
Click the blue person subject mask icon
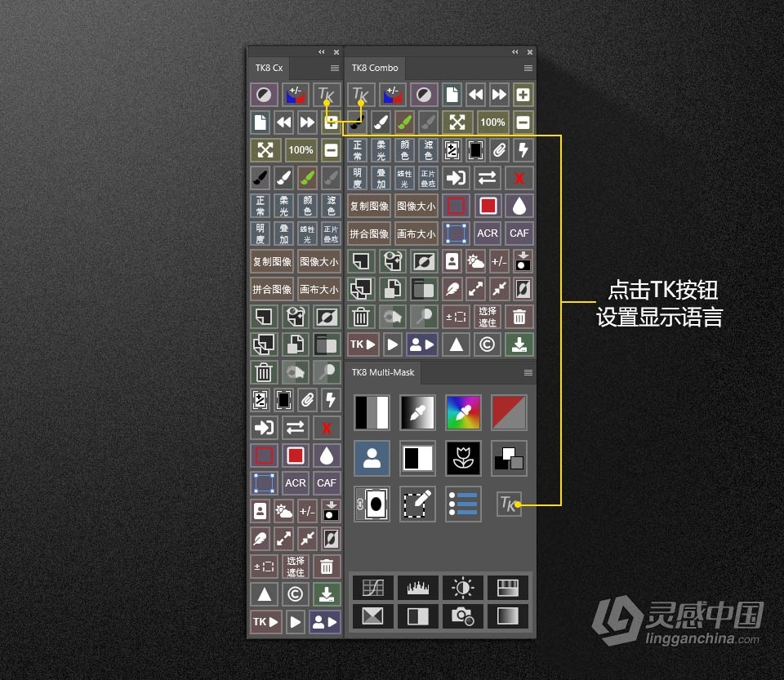point(372,458)
